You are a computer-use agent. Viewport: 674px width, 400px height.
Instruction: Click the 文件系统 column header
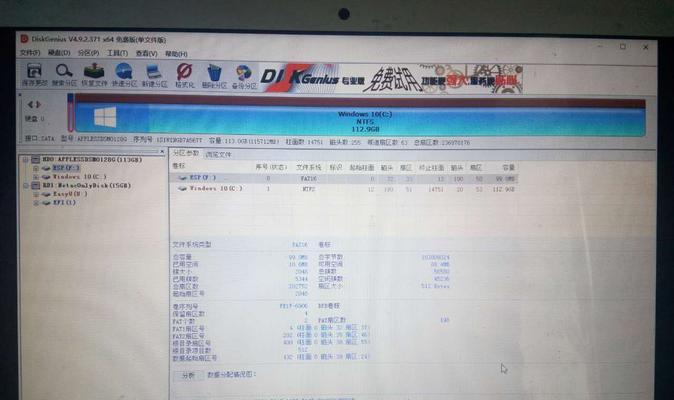309,167
